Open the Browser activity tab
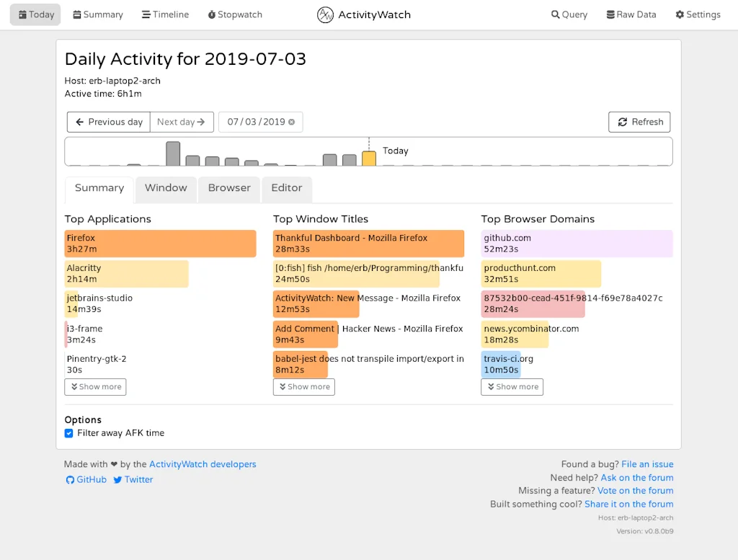The height and width of the screenshot is (560, 738). (x=228, y=188)
